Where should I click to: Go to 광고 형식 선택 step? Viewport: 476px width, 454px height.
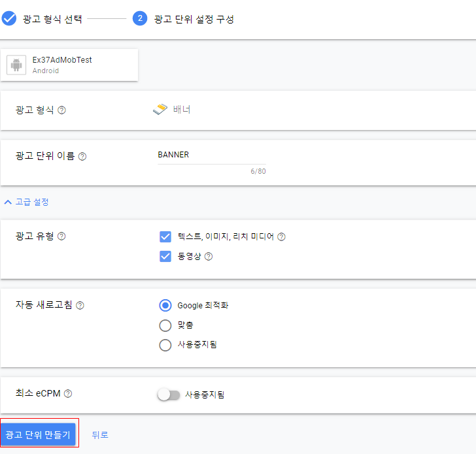pyautogui.click(x=52, y=19)
